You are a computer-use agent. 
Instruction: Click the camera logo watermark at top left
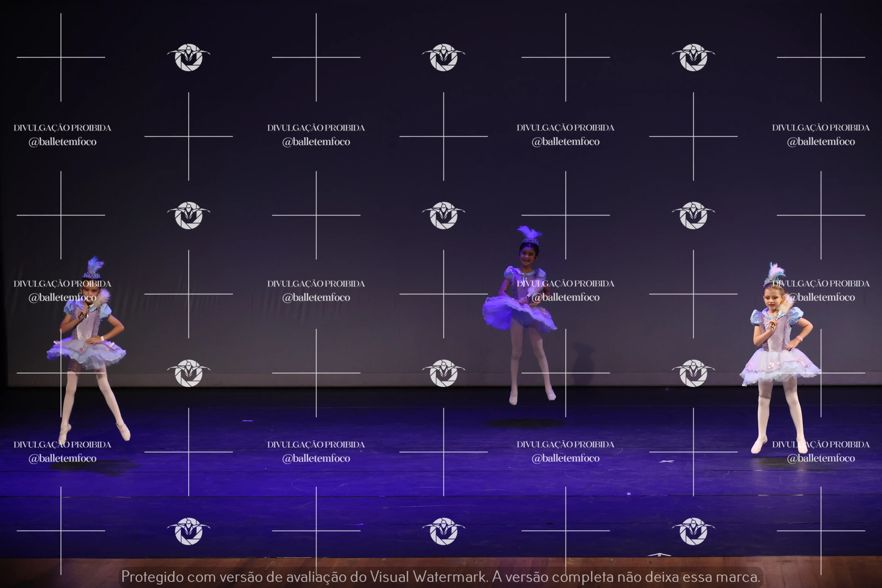189,57
